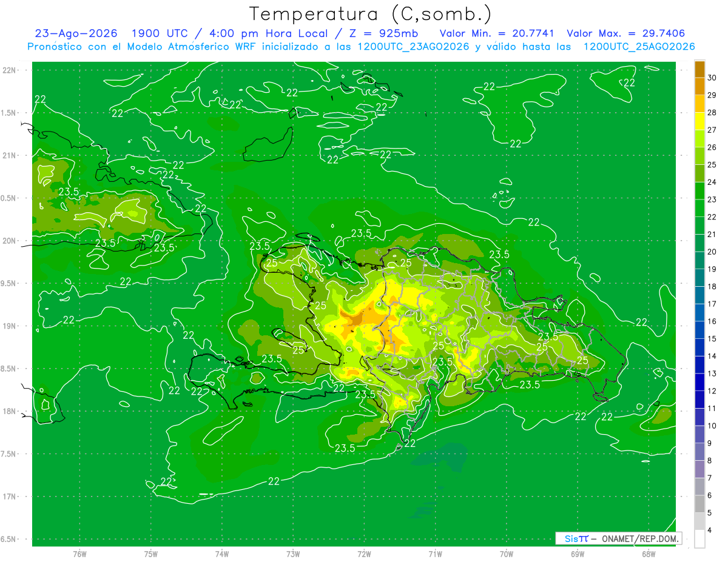The height and width of the screenshot is (562, 728).
Task: Select the date text "23-Ago-2026"
Action: pos(76,33)
